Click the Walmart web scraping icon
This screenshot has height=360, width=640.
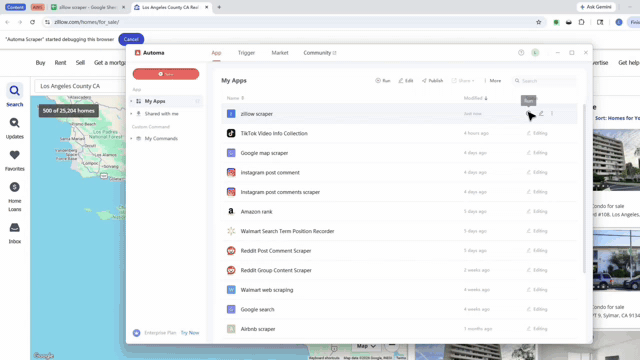(x=231, y=290)
